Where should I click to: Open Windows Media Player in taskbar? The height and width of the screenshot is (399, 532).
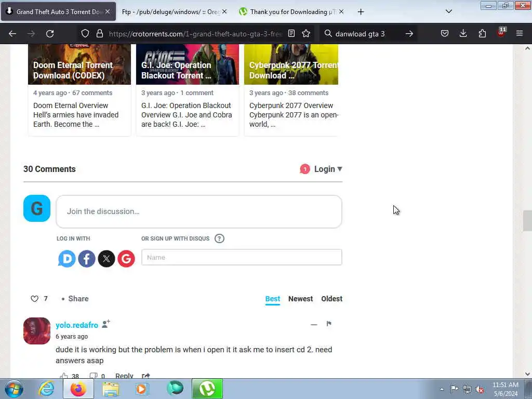click(142, 389)
